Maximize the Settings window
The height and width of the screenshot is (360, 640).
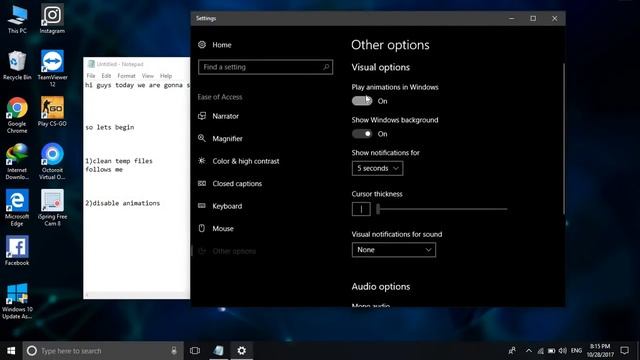[533, 18]
